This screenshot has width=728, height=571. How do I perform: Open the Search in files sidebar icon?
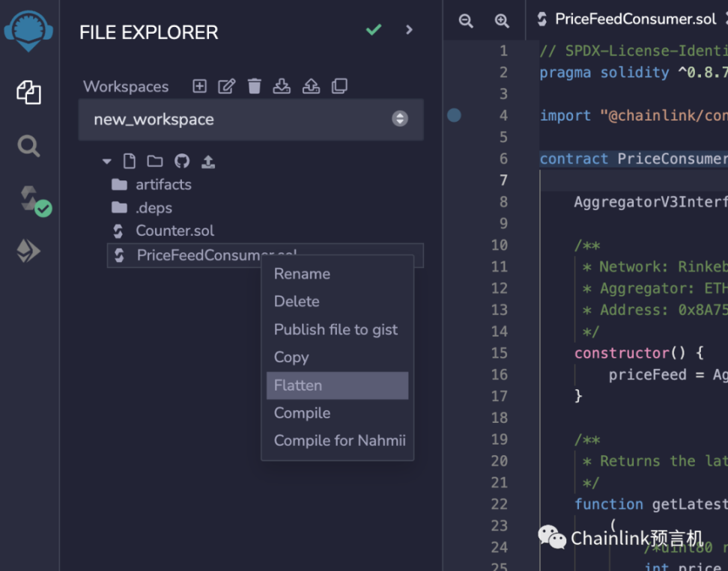28,145
